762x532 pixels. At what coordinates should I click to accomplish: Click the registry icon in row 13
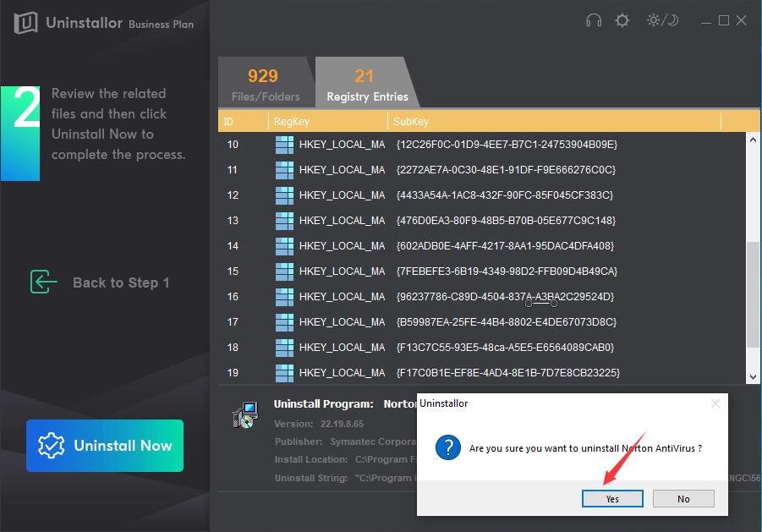click(x=284, y=221)
